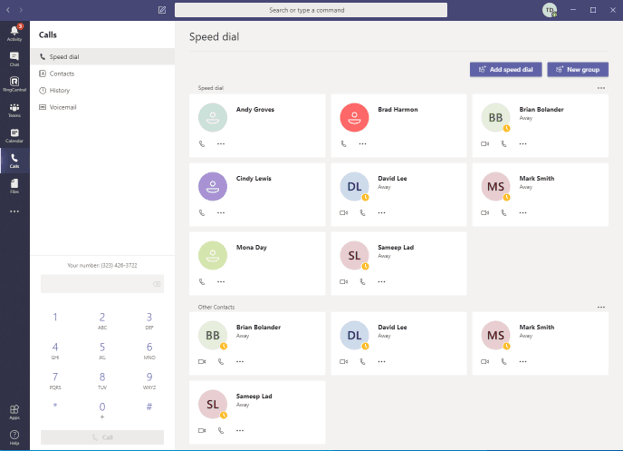Screen dimensions: 623x451
Task: Start video call with Sameep Lad in Speed dial
Action: tap(344, 282)
